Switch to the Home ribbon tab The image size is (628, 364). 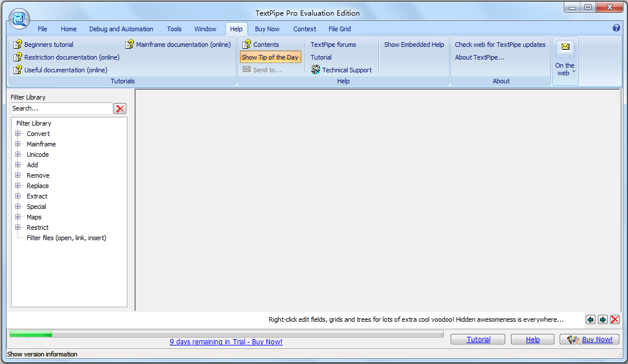[68, 29]
